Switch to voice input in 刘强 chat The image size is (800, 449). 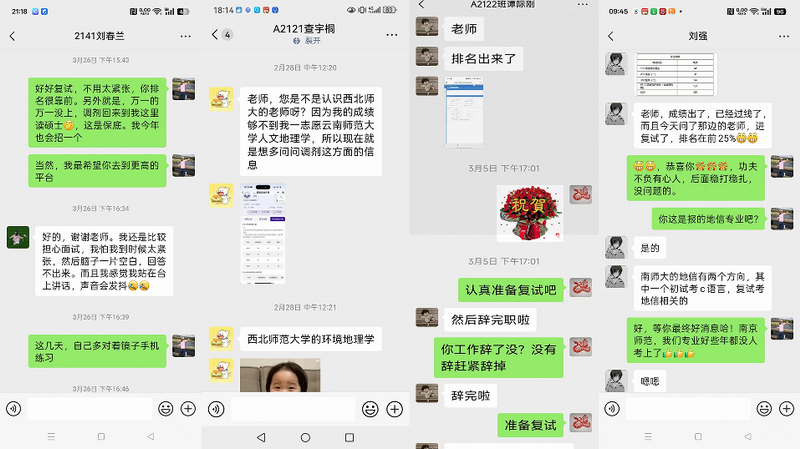pyautogui.click(x=613, y=408)
